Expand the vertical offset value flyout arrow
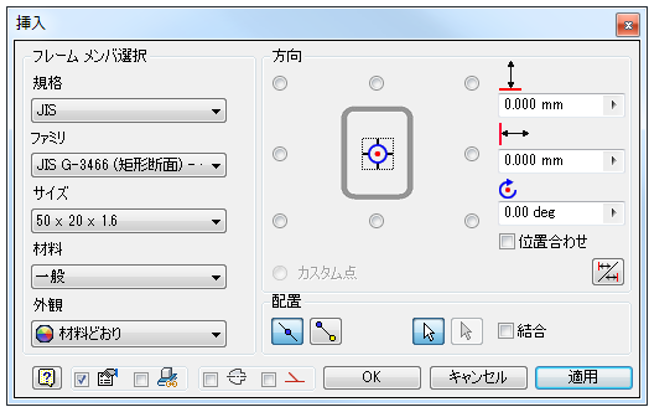This screenshot has width=651, height=409. coord(614,105)
